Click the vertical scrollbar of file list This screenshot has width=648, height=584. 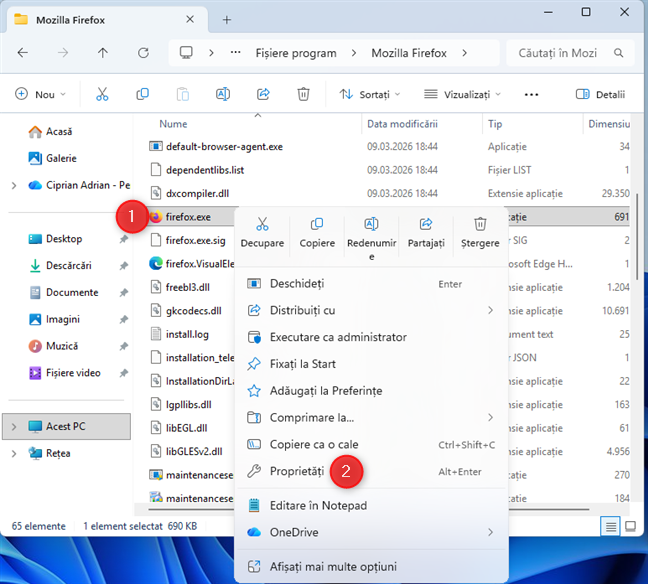[x=637, y=236]
